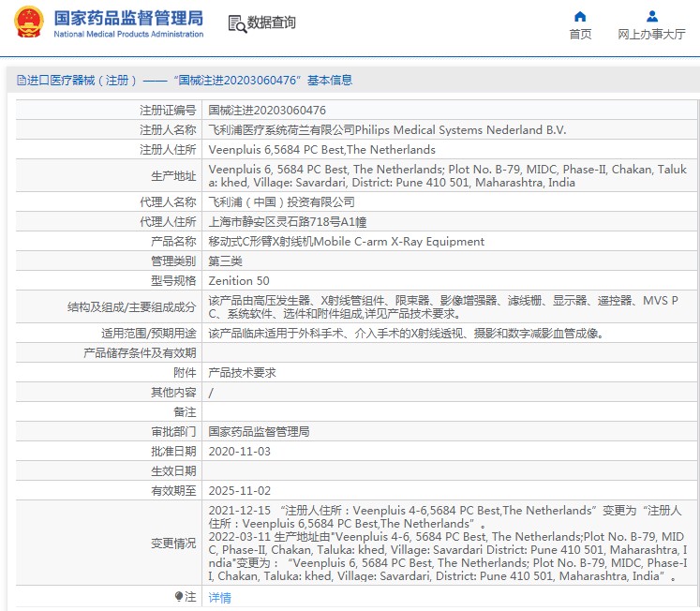Select the 适用范围 intended use description
700x611 pixels.
coord(407,334)
